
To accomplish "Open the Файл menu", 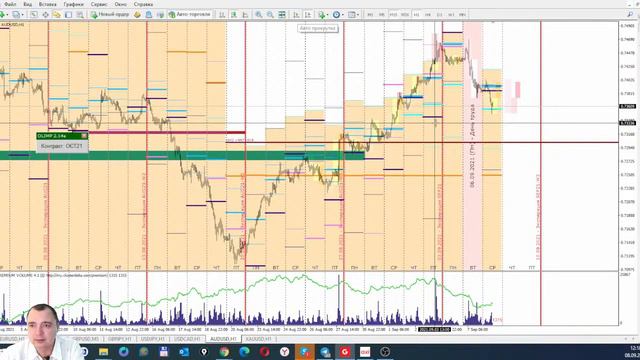I will pyautogui.click(x=10, y=4).
